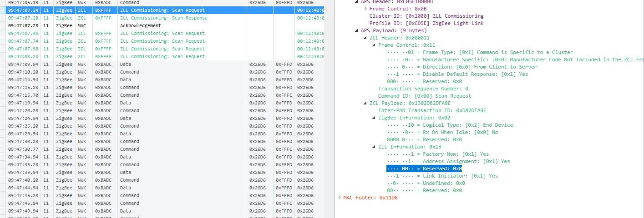Select the 09:47:09.94 Data packet
The image size is (644, 218).
tap(162, 64)
